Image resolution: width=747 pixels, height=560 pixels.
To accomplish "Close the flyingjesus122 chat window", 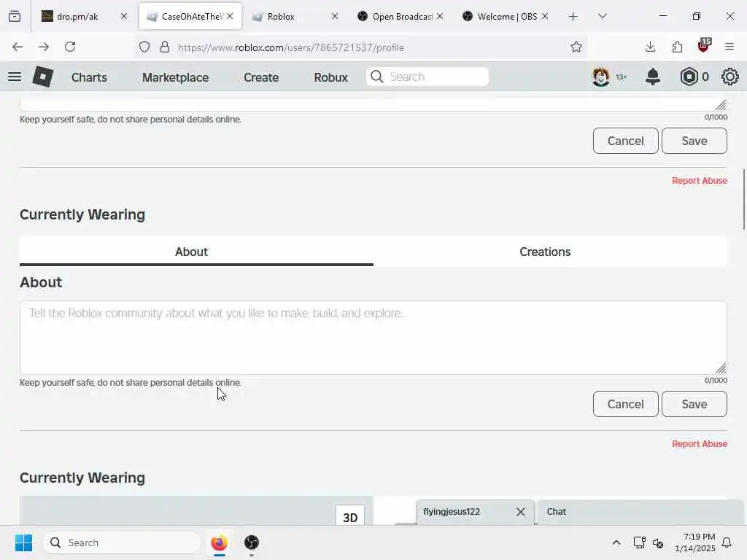I will tap(521, 512).
